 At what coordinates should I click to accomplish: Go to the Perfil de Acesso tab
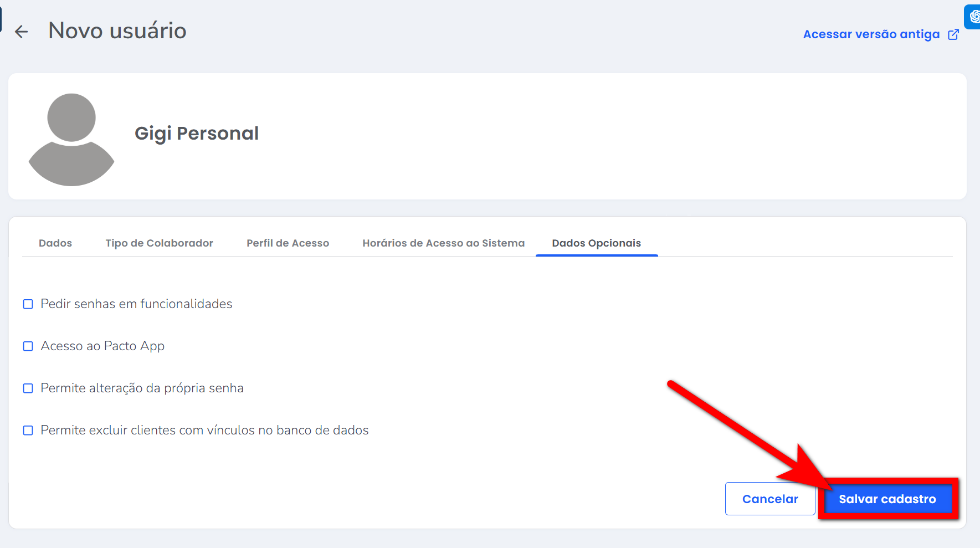pos(288,243)
